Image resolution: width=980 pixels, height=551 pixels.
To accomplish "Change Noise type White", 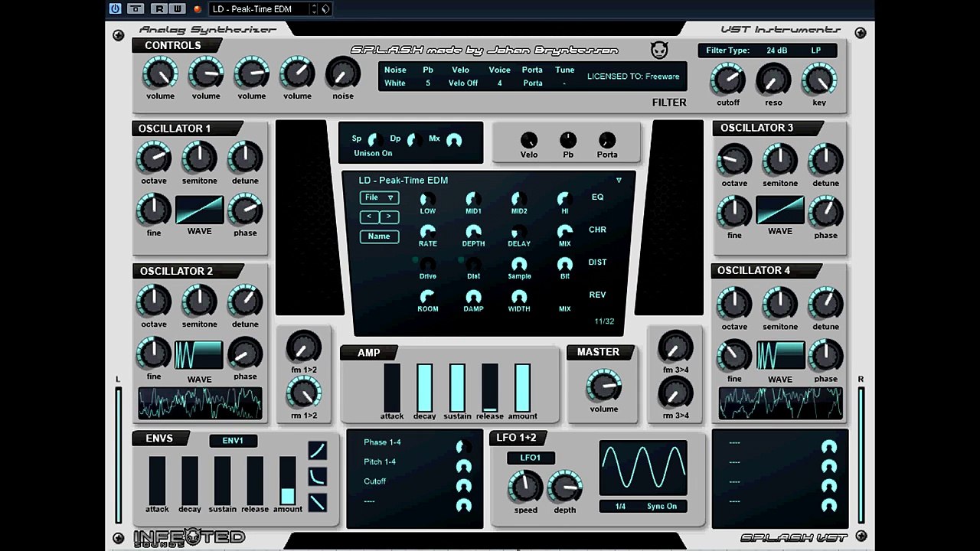I will click(395, 83).
